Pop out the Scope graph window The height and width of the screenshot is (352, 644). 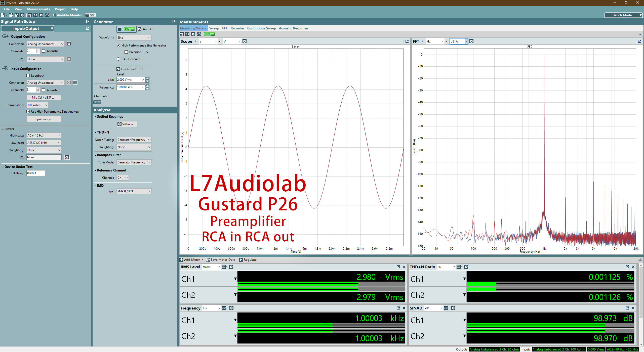point(407,41)
